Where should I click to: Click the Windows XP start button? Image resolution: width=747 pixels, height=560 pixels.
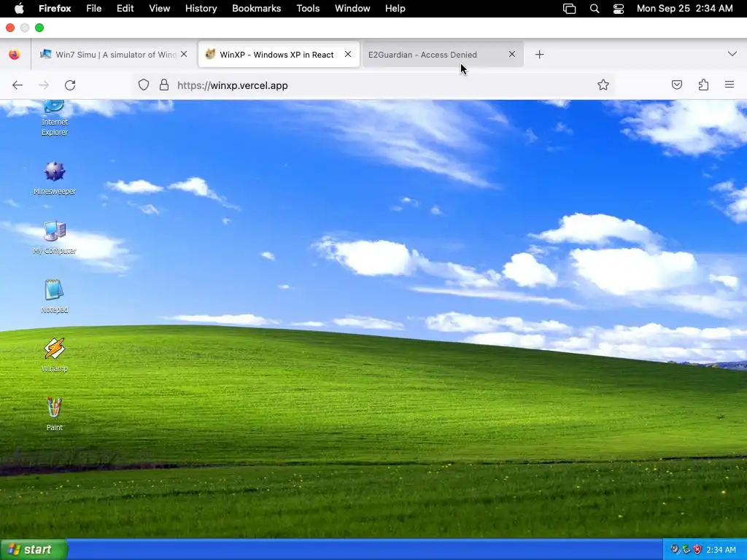coord(34,550)
